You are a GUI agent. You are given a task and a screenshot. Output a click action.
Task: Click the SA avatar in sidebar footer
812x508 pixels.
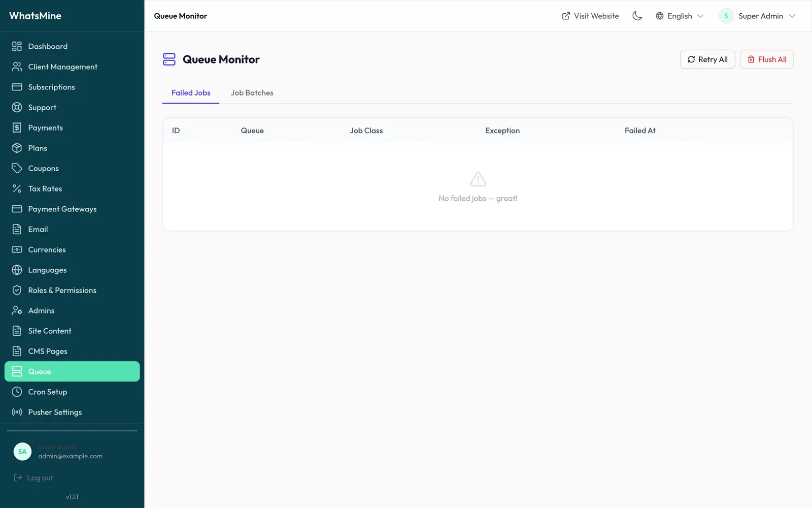coord(22,452)
